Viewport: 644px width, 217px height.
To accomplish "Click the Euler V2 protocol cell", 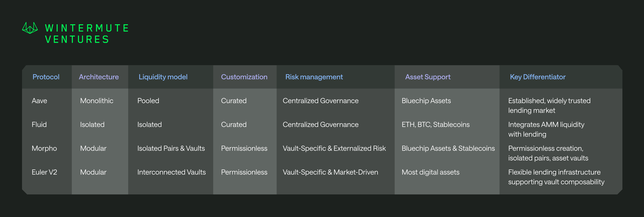I will [x=44, y=172].
